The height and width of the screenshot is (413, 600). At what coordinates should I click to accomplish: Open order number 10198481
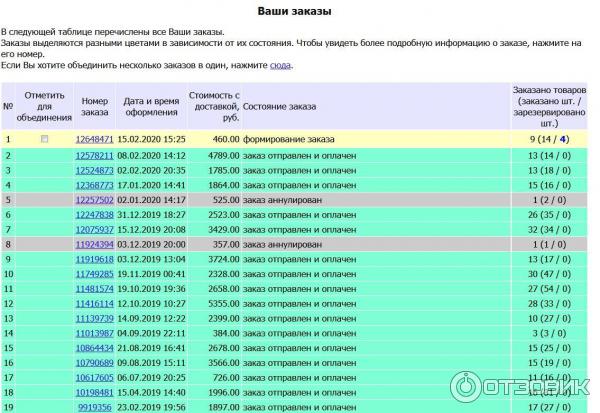click(95, 393)
